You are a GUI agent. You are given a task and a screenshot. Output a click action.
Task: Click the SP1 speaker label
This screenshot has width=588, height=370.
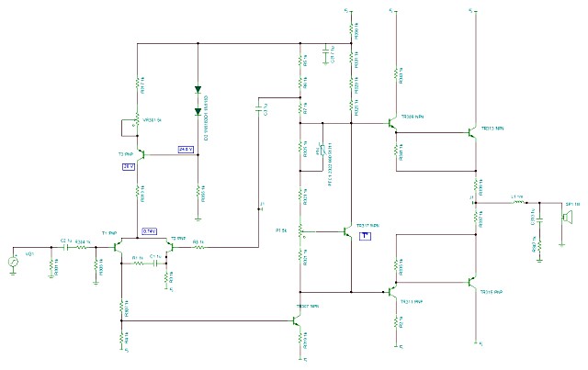(572, 205)
